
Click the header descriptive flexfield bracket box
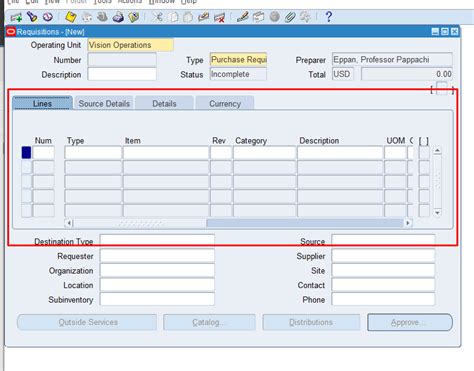pos(442,88)
